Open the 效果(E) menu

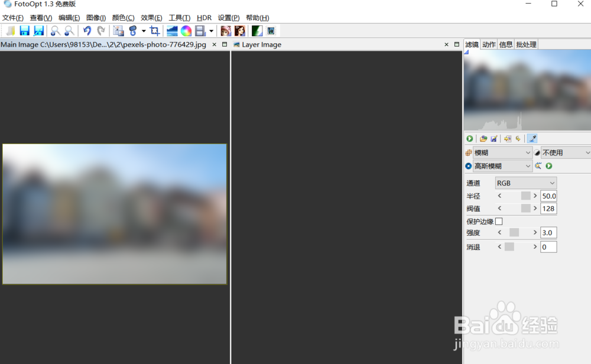click(x=151, y=18)
